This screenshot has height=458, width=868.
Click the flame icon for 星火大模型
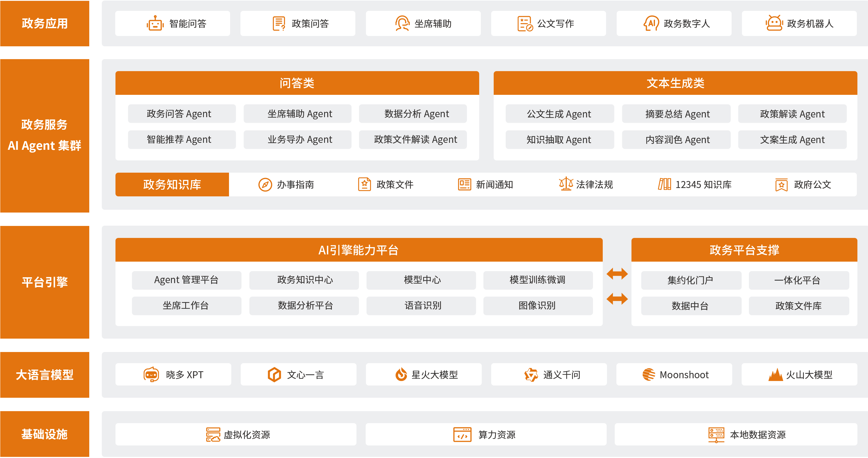coord(401,374)
